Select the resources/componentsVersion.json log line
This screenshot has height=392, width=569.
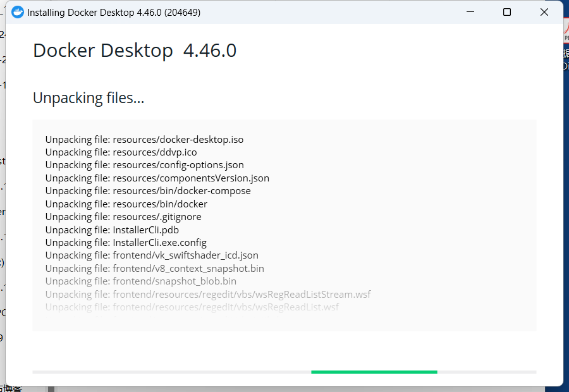(157, 178)
